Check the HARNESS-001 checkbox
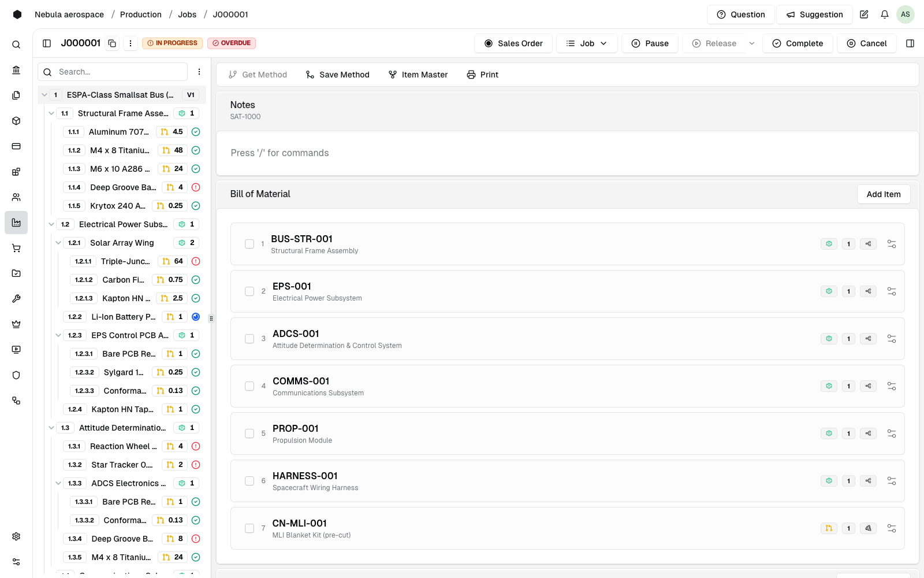 249,481
